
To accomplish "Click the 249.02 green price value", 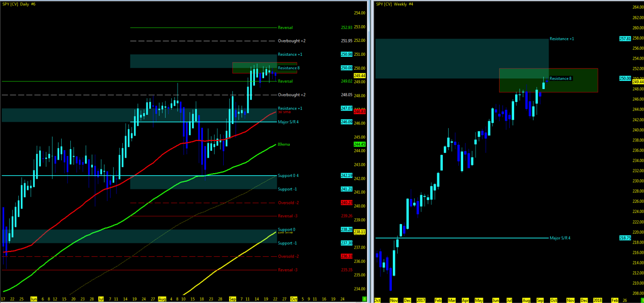I will click(346, 81).
